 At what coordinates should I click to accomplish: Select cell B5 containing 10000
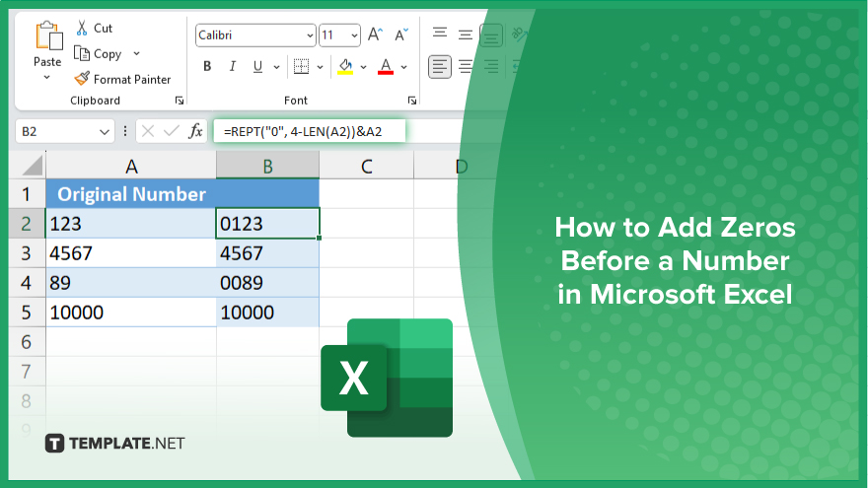click(267, 313)
